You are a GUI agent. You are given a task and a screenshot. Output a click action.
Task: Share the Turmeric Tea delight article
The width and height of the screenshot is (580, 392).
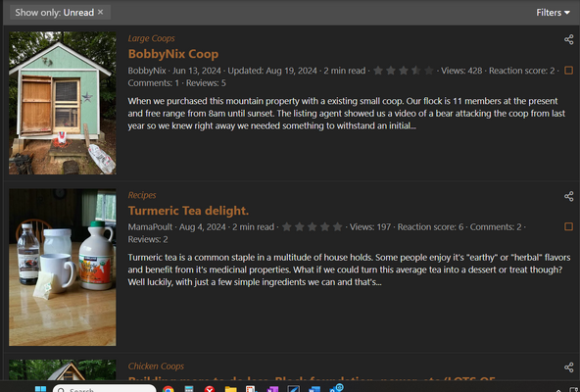568,196
